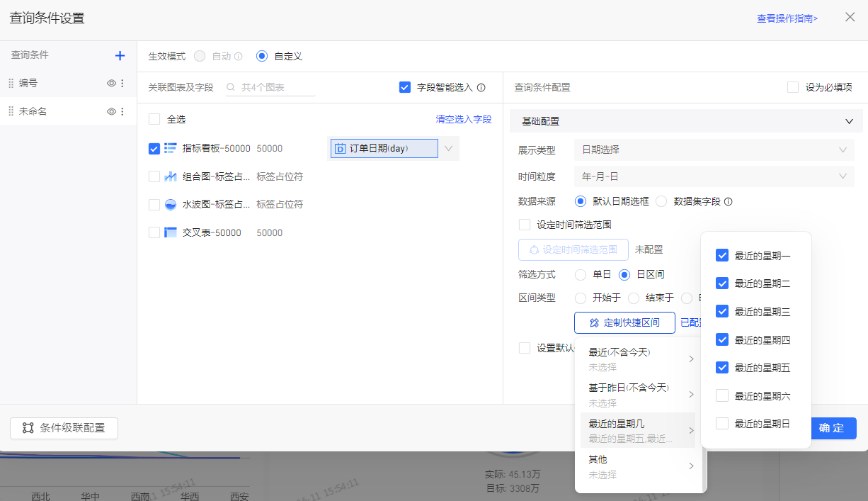
Task: Click drag handle of 编号 condition
Action: click(11, 84)
